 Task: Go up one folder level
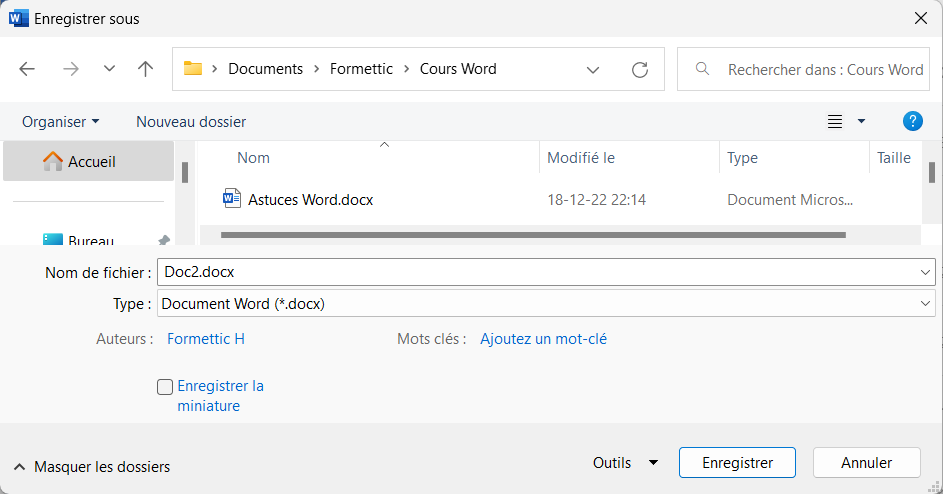pos(146,69)
